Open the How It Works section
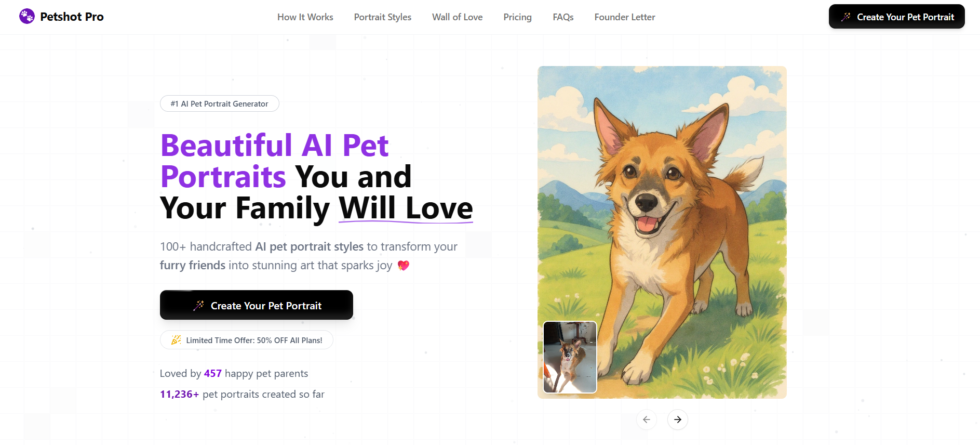Screen dimensions: 980x445 click(x=305, y=17)
